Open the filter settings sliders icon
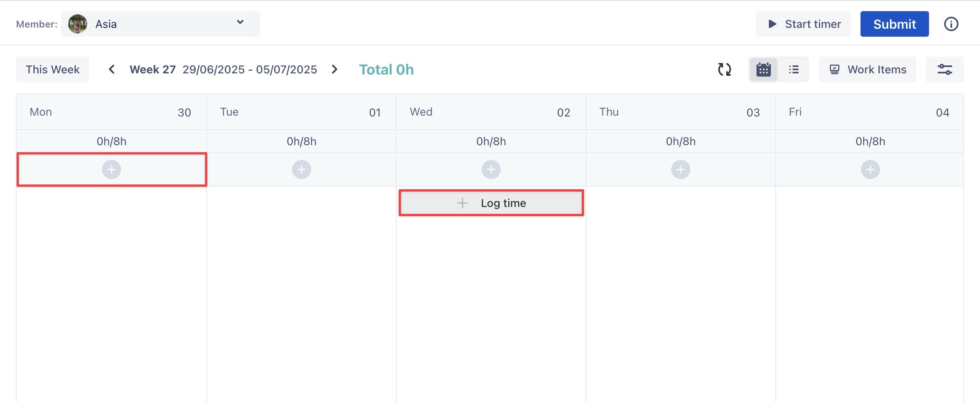This screenshot has height=402, width=980. click(x=945, y=69)
